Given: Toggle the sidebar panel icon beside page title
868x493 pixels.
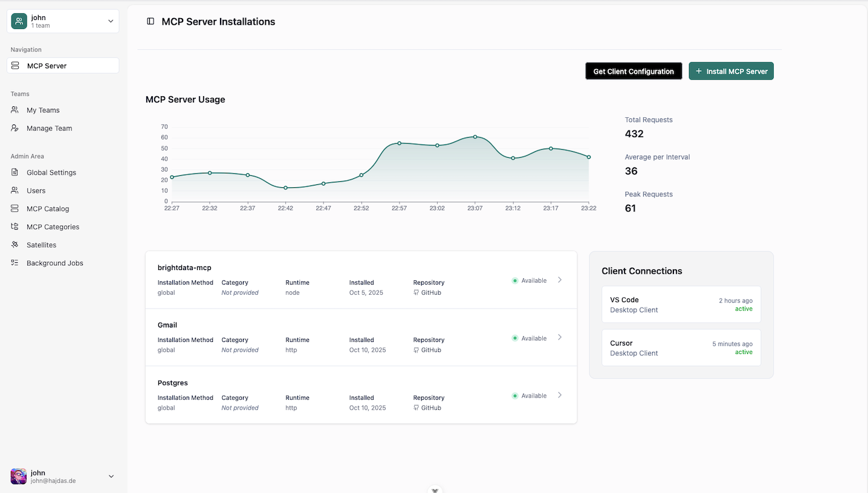Looking at the screenshot, I should tap(150, 21).
